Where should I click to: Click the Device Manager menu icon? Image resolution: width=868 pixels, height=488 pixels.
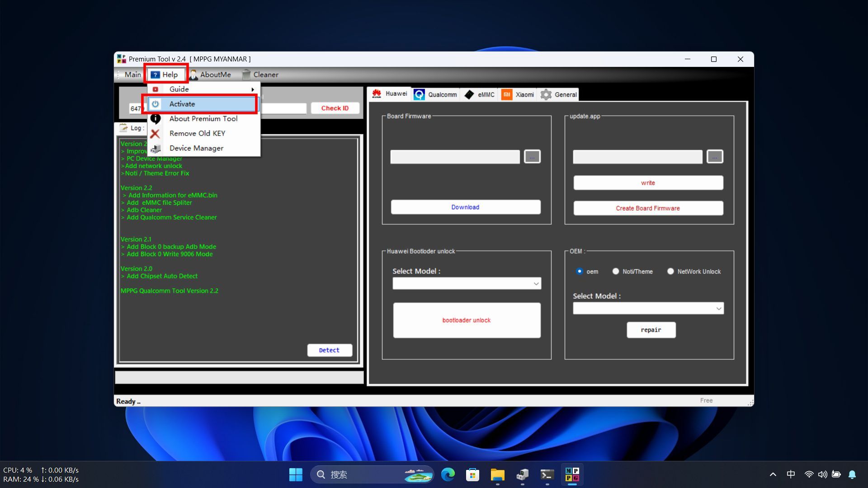tap(156, 149)
